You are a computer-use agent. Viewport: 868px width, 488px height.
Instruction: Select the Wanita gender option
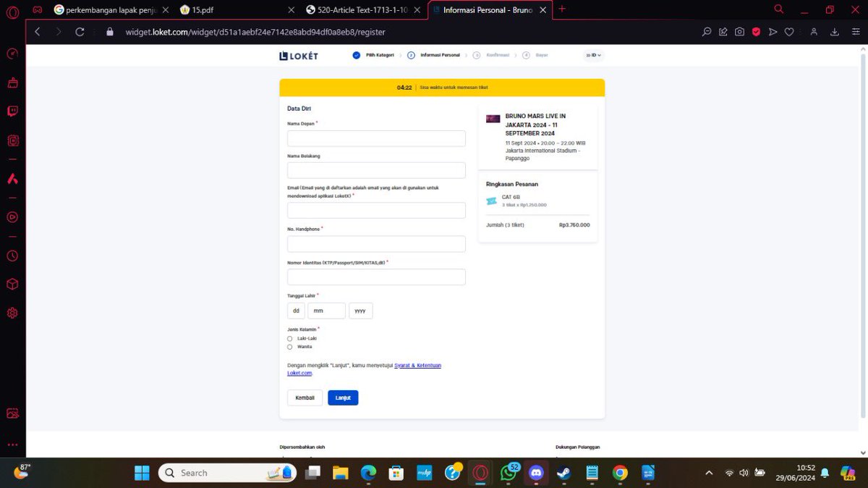pyautogui.click(x=290, y=347)
